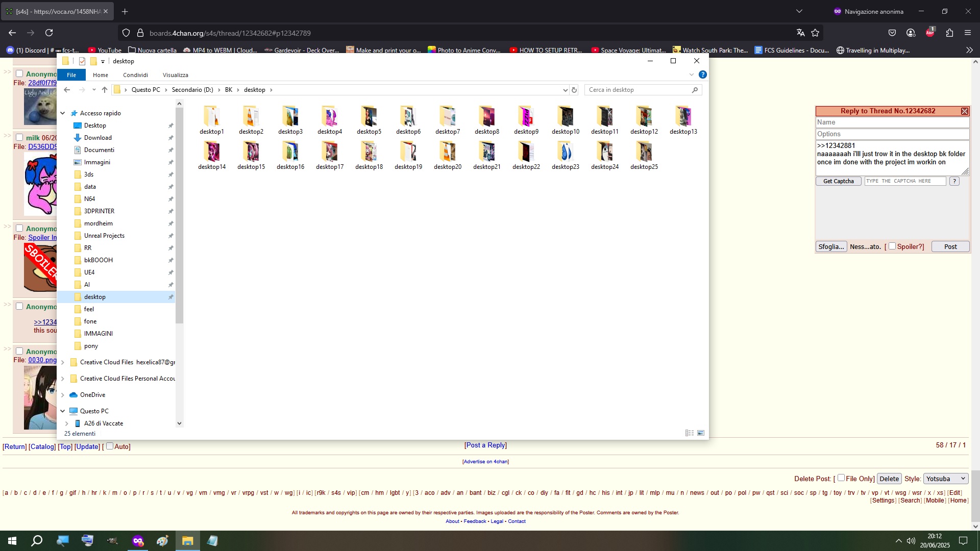The height and width of the screenshot is (551, 980).
Task: Go back in File Explorer
Action: (x=67, y=90)
